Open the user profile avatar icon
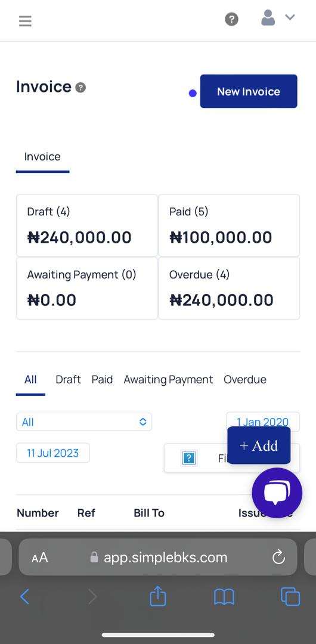Viewport: 316px width, 644px height. (268, 18)
